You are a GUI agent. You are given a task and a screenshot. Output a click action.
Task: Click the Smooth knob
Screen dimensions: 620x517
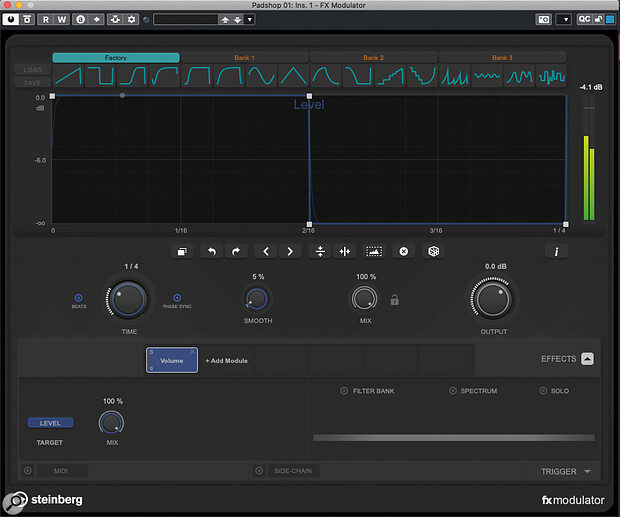coord(257,299)
